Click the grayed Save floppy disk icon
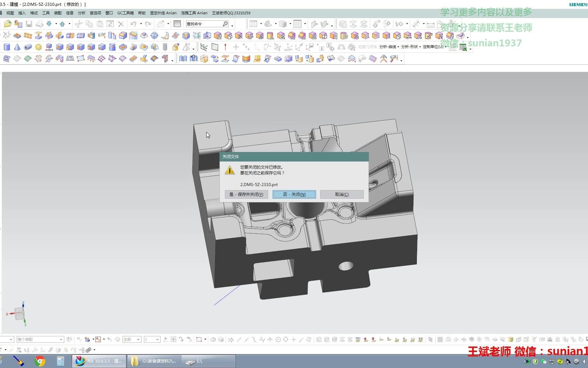Screen dimensions: 588x368 (x=29, y=24)
